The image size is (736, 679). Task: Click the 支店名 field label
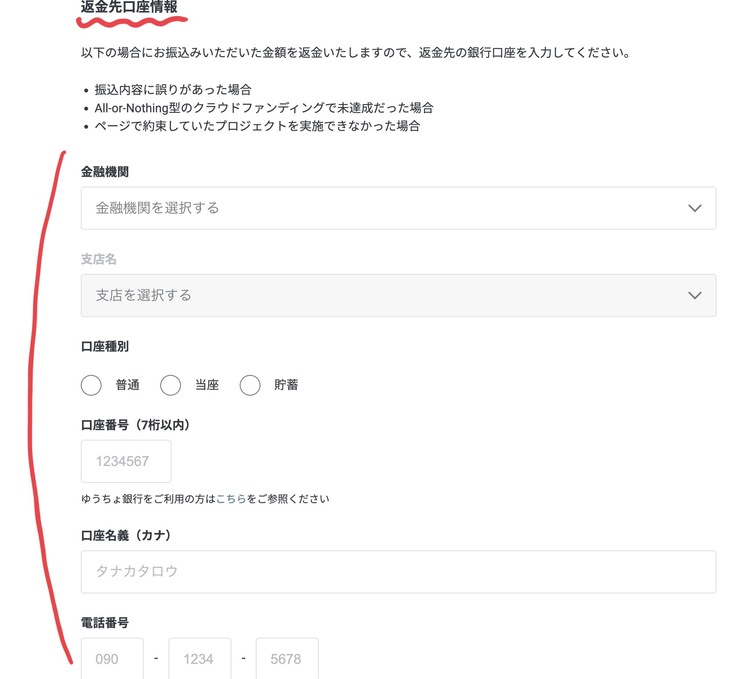(x=99, y=259)
